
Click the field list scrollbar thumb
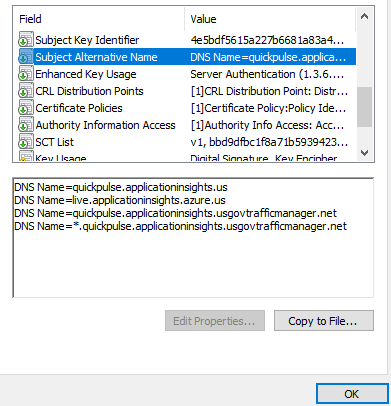tap(365, 107)
